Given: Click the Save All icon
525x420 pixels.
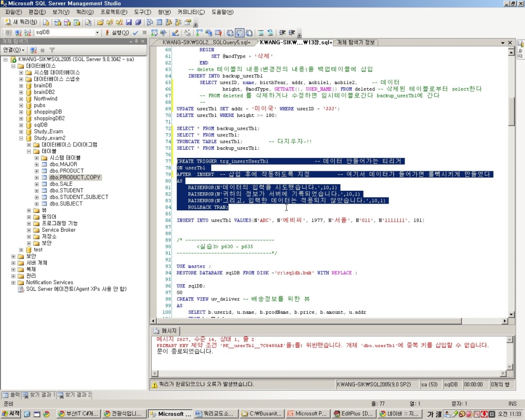Looking at the screenshot, I should tap(138, 23).
